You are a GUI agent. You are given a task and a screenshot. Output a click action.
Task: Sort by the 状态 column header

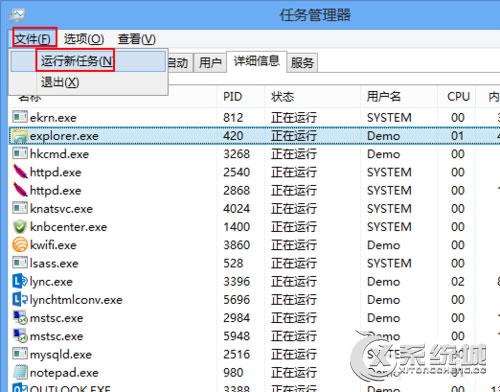[x=283, y=97]
